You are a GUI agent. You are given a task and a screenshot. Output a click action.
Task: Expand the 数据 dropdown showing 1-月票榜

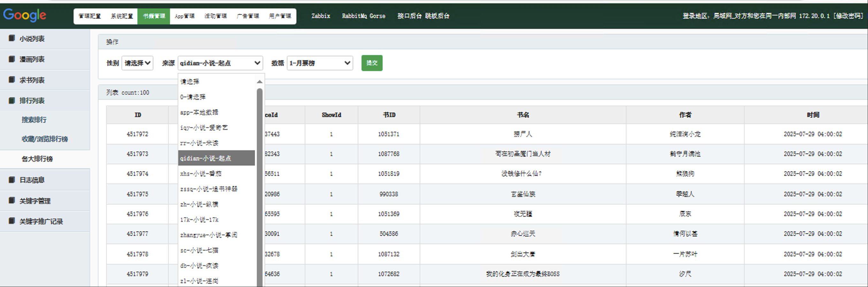(x=319, y=63)
